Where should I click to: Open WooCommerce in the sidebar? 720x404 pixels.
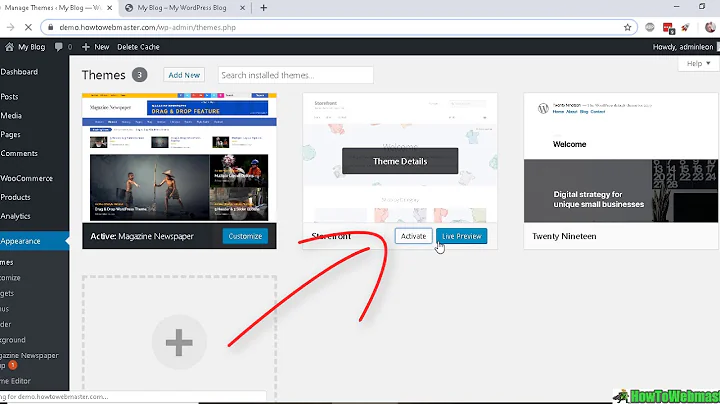27,178
